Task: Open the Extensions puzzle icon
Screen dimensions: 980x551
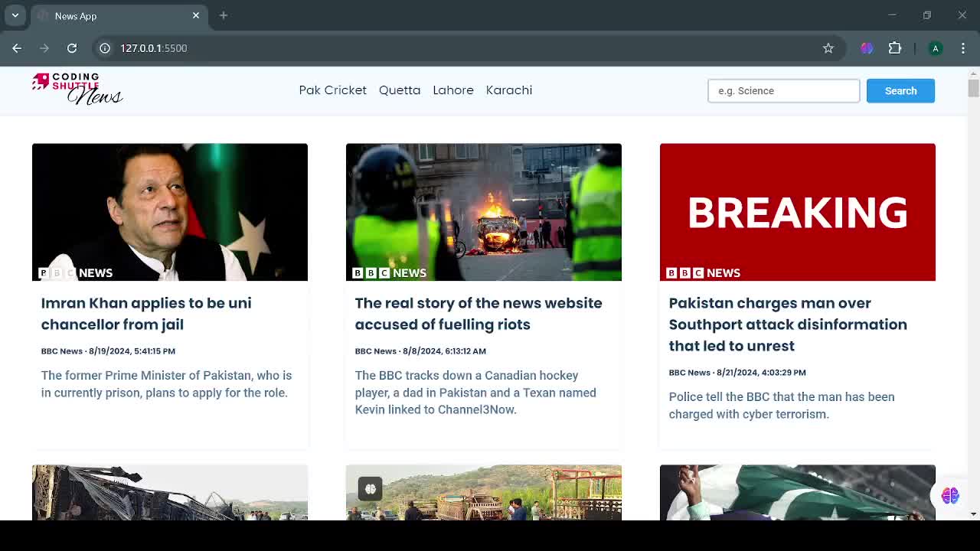Action: click(x=895, y=48)
